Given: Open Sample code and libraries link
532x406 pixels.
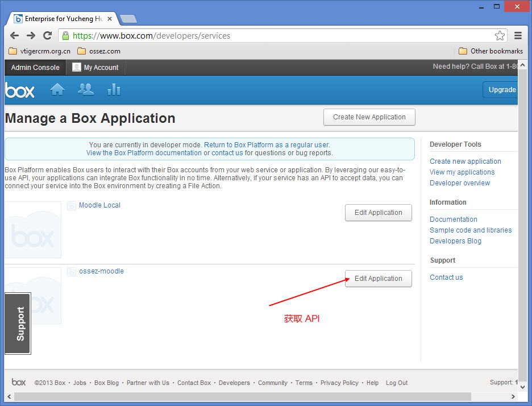Looking at the screenshot, I should 471,230.
